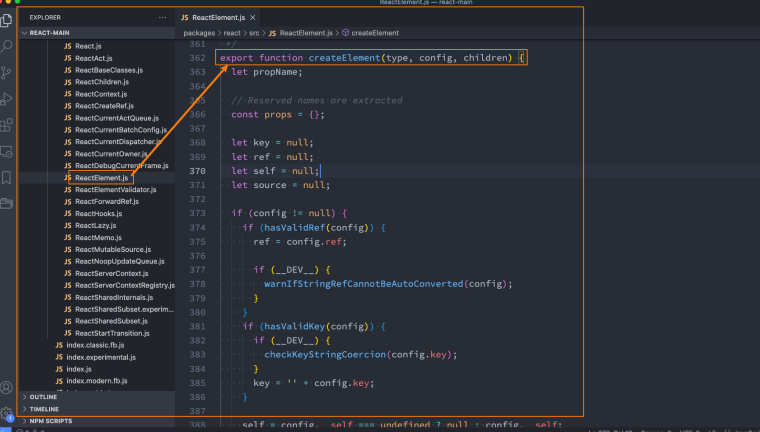Viewport: 760px width, 432px height.
Task: Open ReactCurrentOwner.js file
Action: tap(111, 154)
